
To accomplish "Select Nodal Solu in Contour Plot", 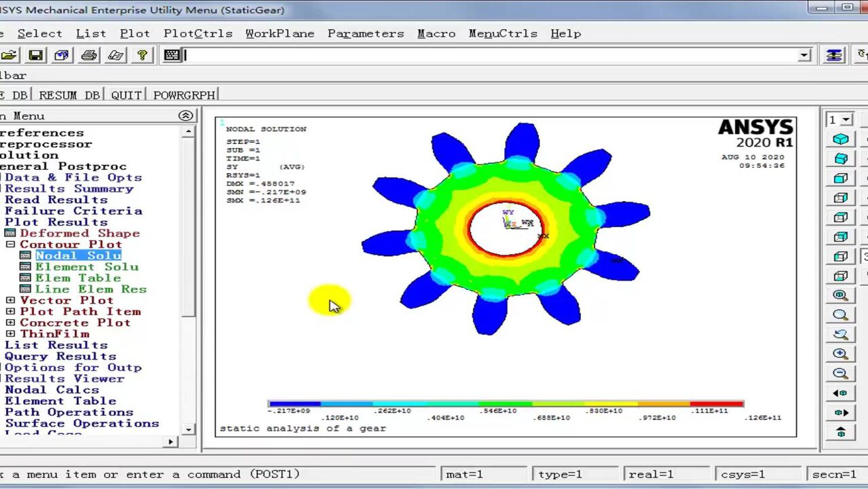I will click(x=78, y=255).
